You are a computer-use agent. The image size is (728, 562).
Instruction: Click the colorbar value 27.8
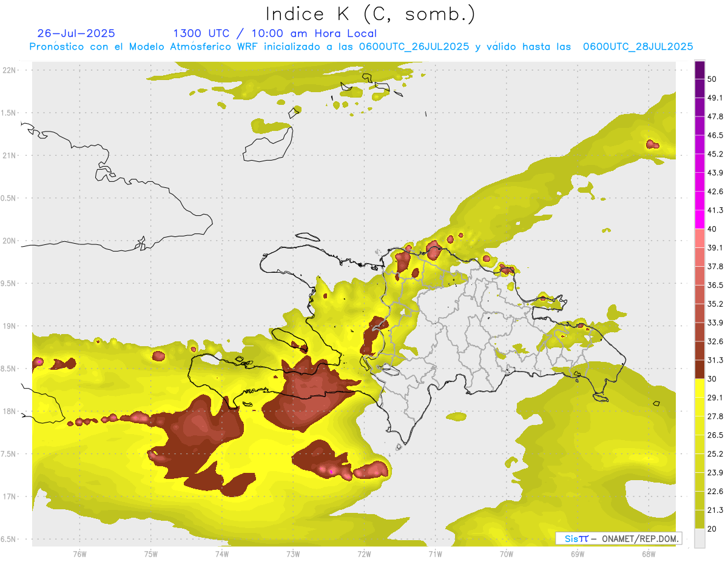click(x=715, y=416)
